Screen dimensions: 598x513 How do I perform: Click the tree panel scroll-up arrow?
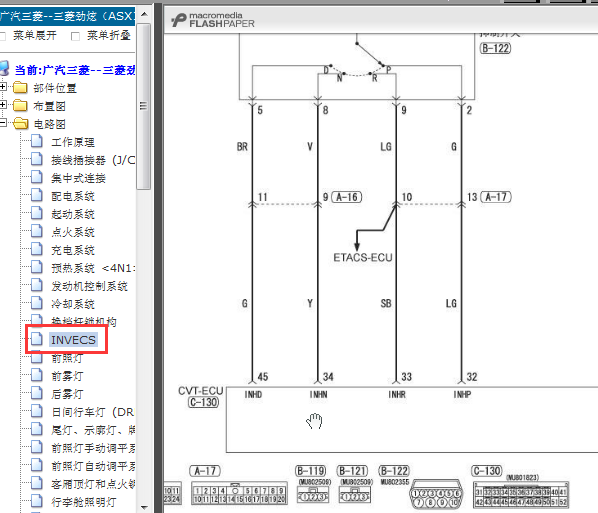pos(144,14)
